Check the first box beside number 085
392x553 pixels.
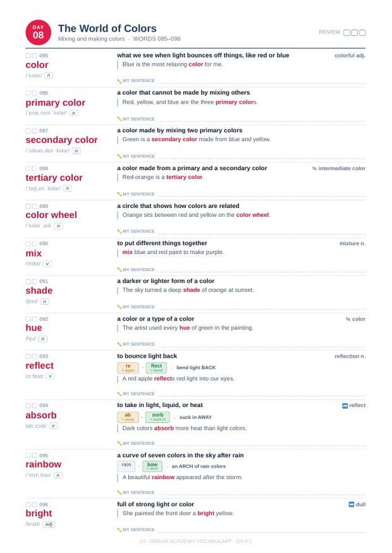pyautogui.click(x=28, y=56)
